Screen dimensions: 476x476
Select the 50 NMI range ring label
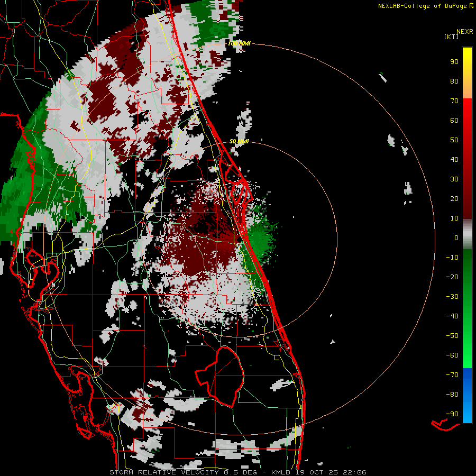[x=239, y=141]
